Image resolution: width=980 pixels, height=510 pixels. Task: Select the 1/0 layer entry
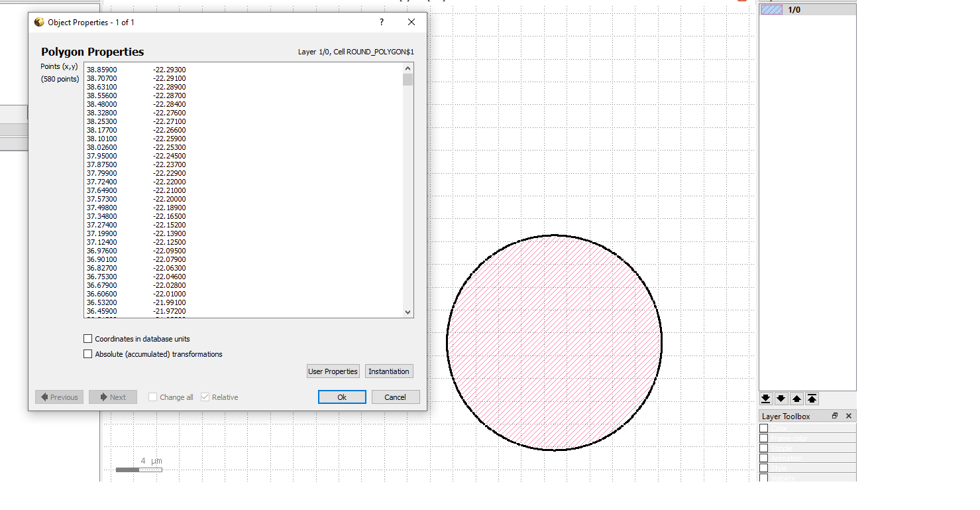795,9
